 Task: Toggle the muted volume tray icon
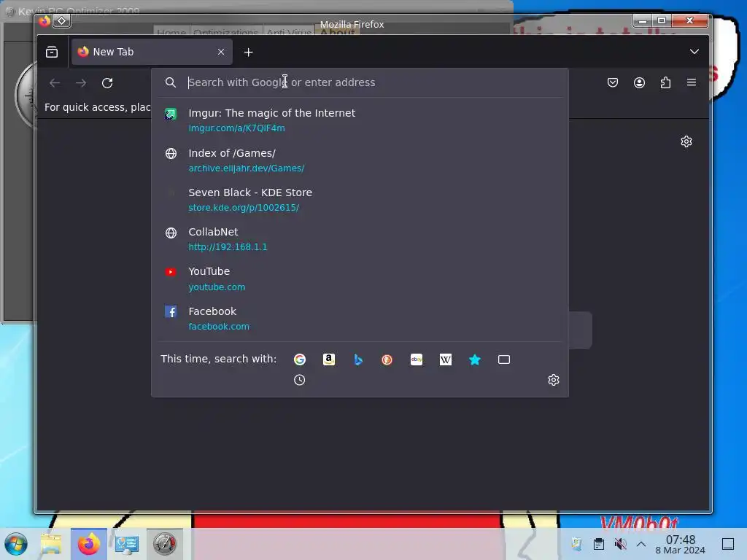pos(620,544)
